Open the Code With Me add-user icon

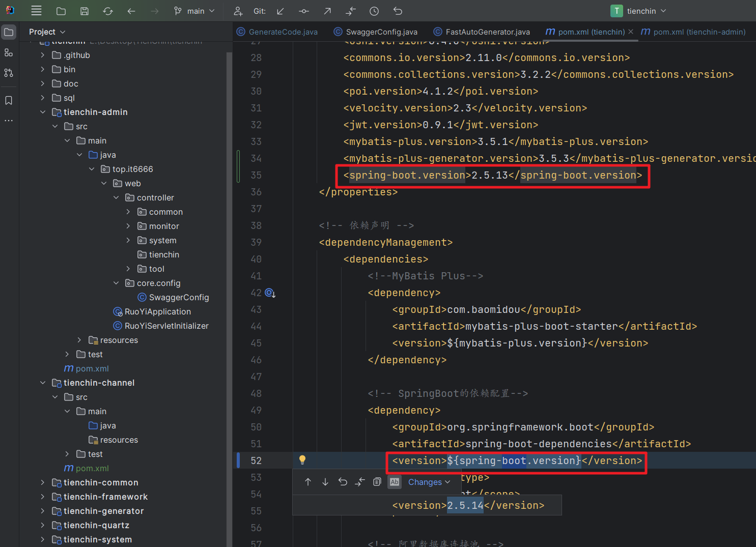pyautogui.click(x=238, y=11)
